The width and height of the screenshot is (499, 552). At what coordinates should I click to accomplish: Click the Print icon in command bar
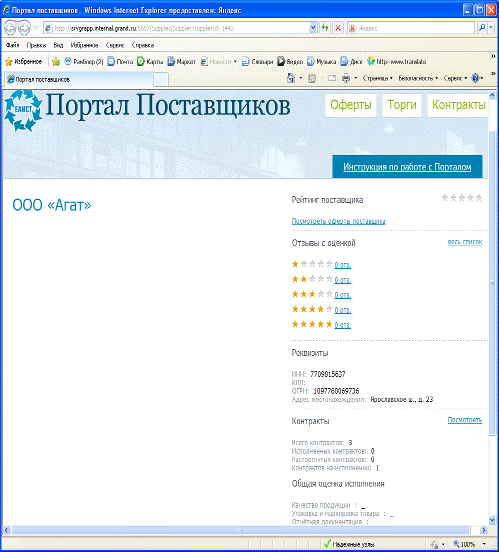tap(346, 78)
